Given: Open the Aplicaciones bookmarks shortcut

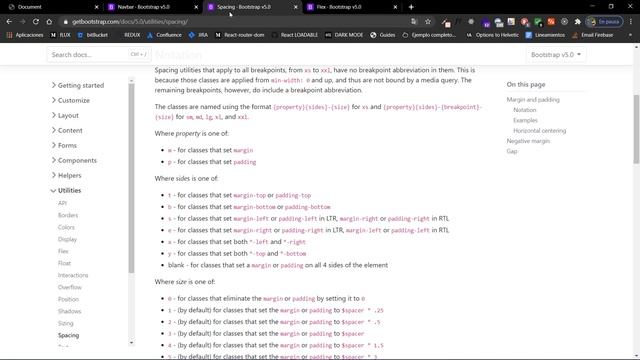Looking at the screenshot, I should [25, 35].
